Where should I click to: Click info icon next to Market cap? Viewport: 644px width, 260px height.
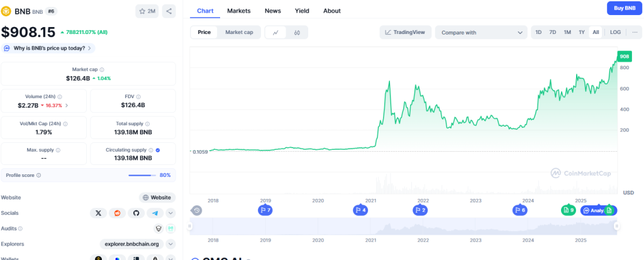(x=102, y=70)
